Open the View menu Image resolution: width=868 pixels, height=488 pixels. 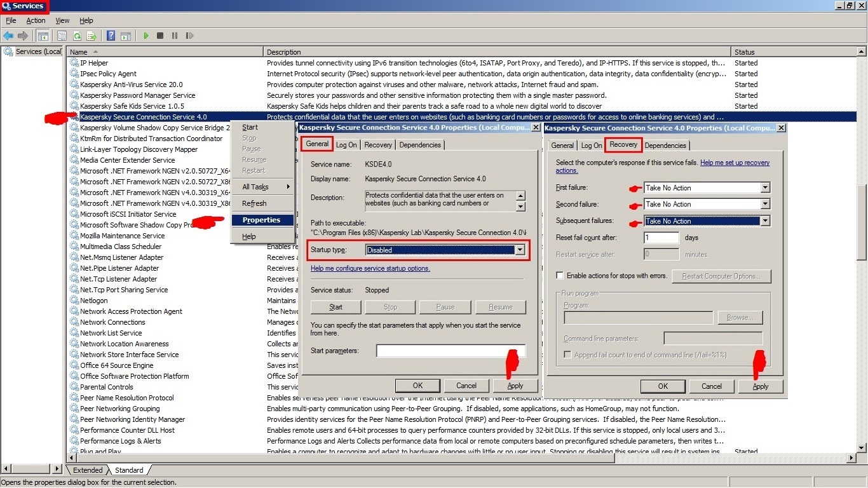pyautogui.click(x=62, y=20)
